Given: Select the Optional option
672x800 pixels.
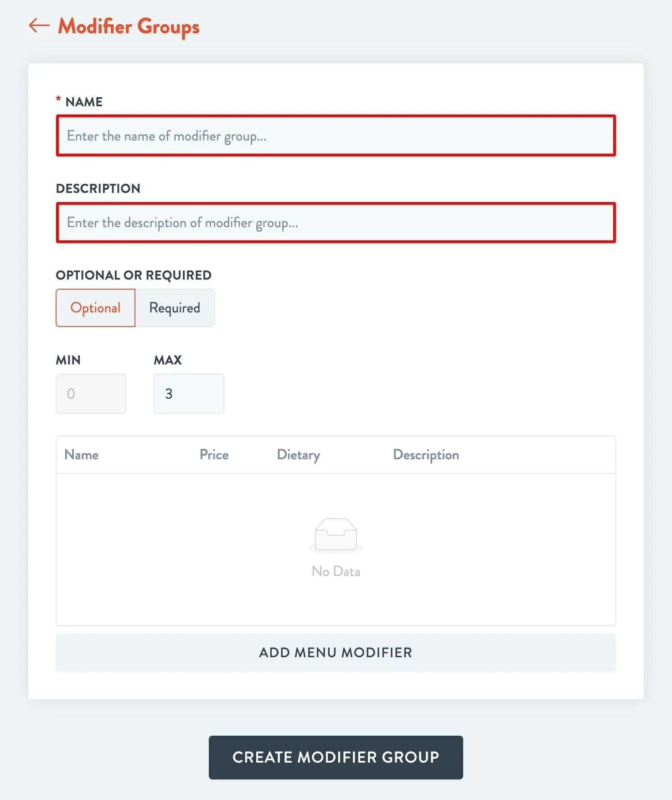Looking at the screenshot, I should (x=95, y=308).
